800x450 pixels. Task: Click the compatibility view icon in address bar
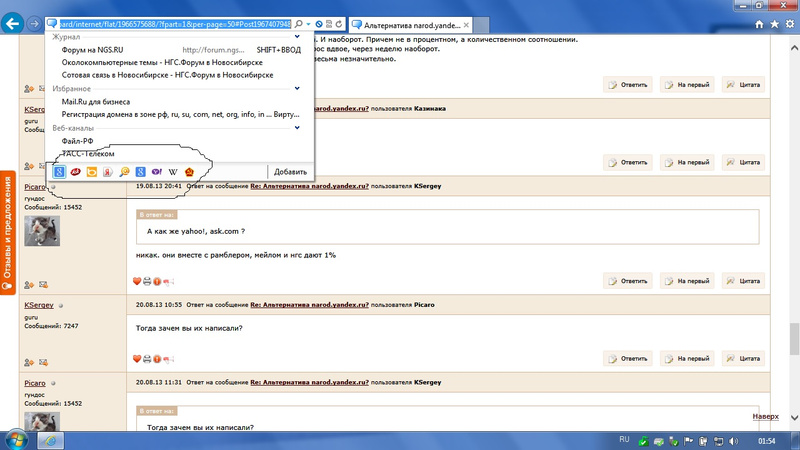coord(329,24)
